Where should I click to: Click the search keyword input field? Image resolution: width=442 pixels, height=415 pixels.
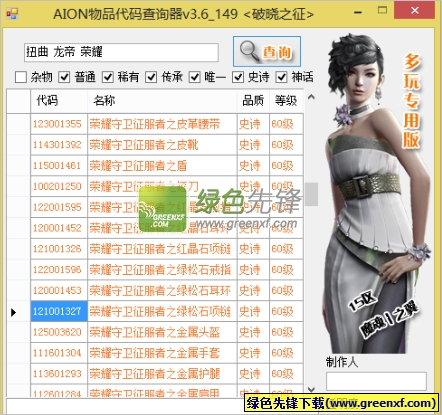[x=121, y=52]
